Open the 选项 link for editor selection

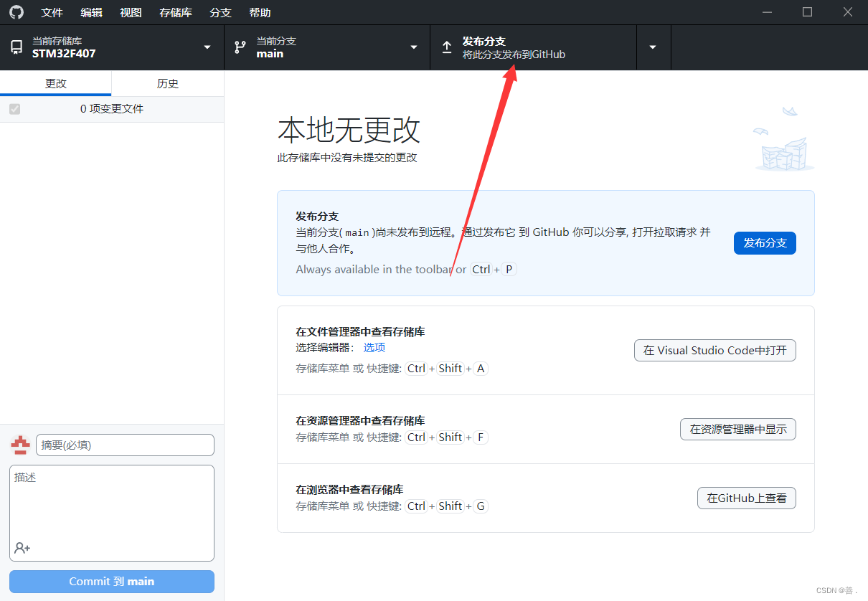click(374, 348)
